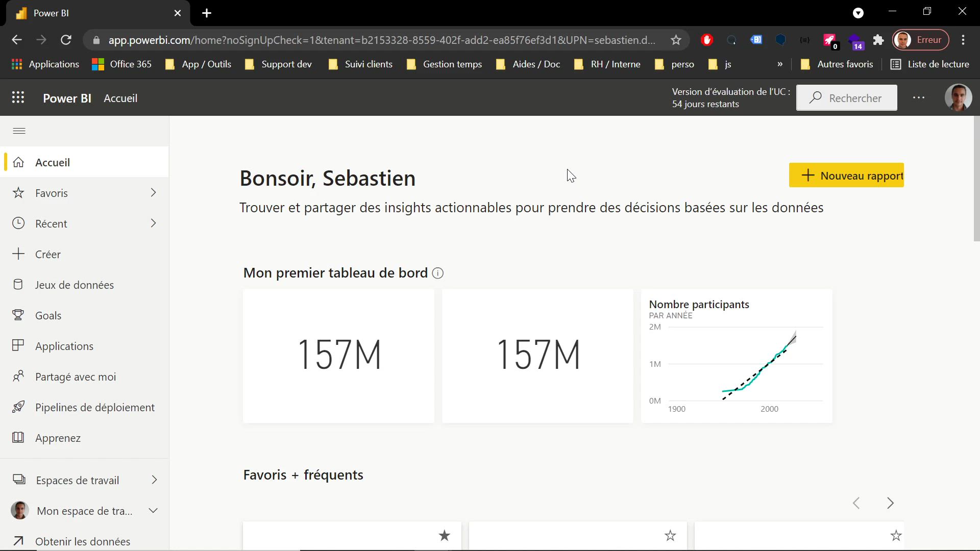Open the Gestion temps bookmark folder
Screen dimensions: 980x551
(x=444, y=64)
